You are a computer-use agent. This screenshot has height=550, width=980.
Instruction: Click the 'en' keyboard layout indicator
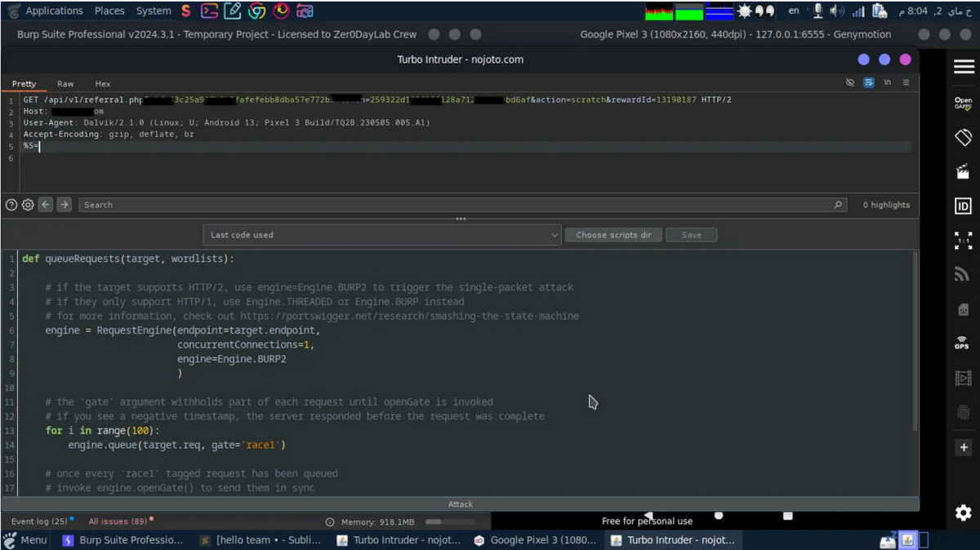pos(794,11)
